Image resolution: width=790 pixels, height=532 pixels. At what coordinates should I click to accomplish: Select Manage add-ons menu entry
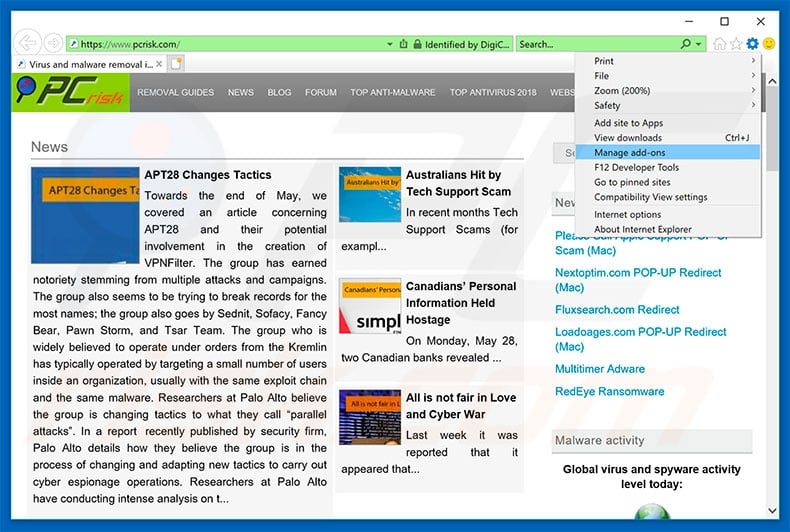coord(668,152)
